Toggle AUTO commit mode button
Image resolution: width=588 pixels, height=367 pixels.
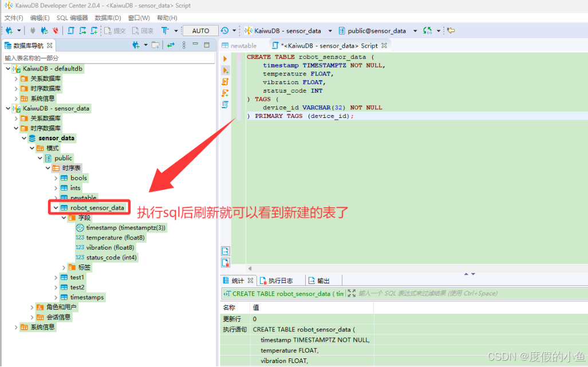(x=200, y=31)
